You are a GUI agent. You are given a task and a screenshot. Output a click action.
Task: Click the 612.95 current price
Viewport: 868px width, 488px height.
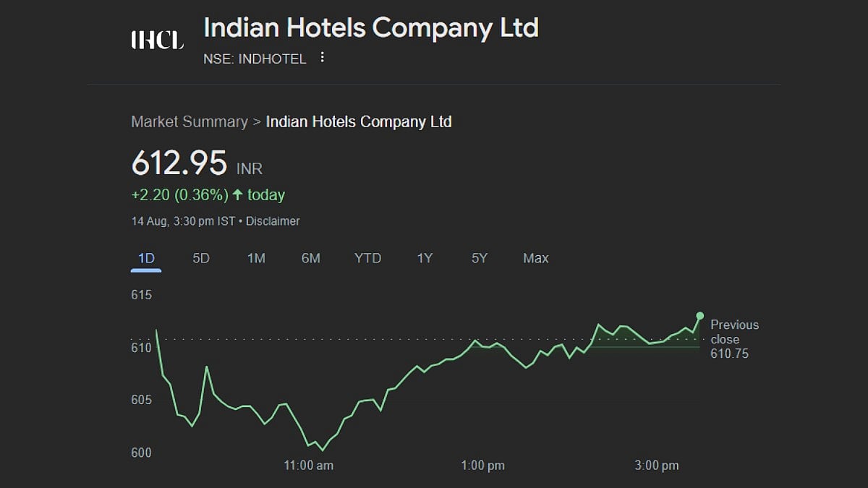(x=179, y=163)
